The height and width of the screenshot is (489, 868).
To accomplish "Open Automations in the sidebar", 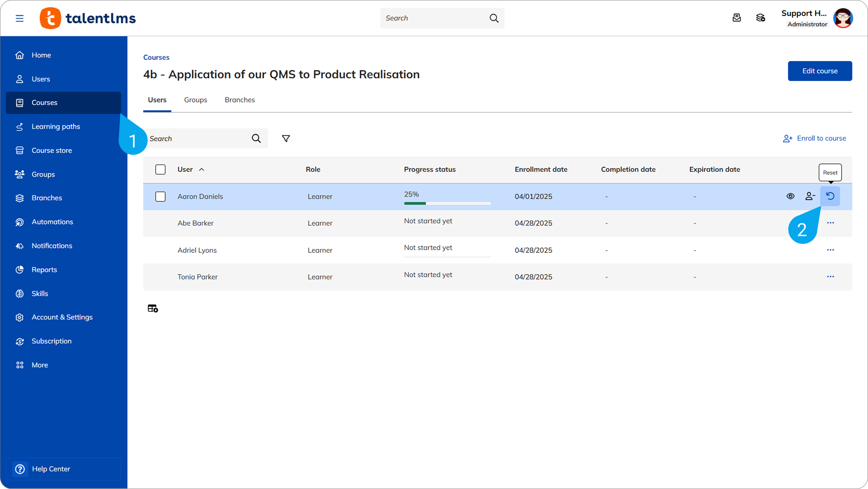I will coord(52,222).
